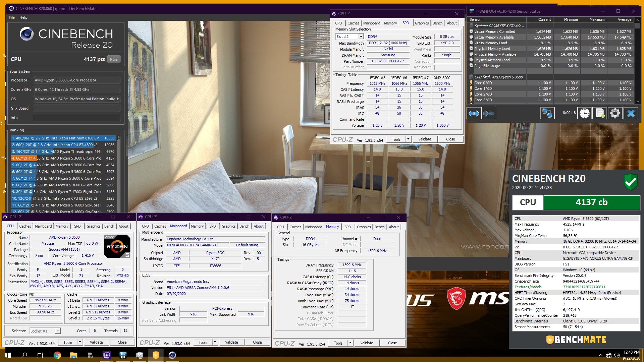
Task: Select highlighted ranking entry 4137 score
Action: [63, 158]
